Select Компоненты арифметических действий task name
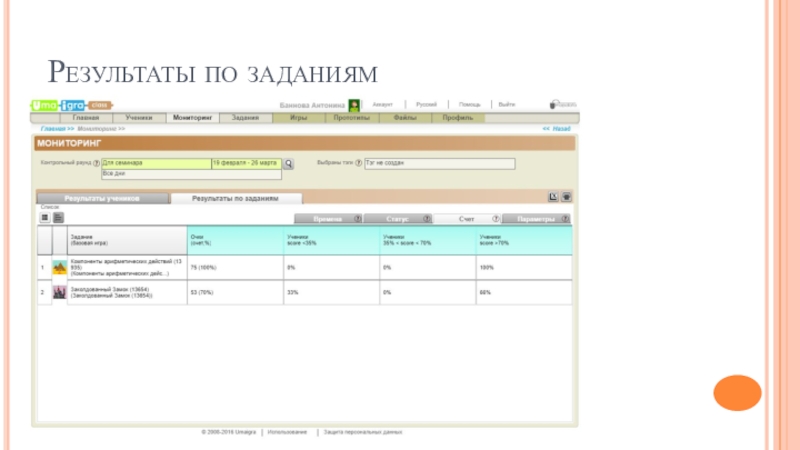Screen dimensions: 800x450 (126, 267)
